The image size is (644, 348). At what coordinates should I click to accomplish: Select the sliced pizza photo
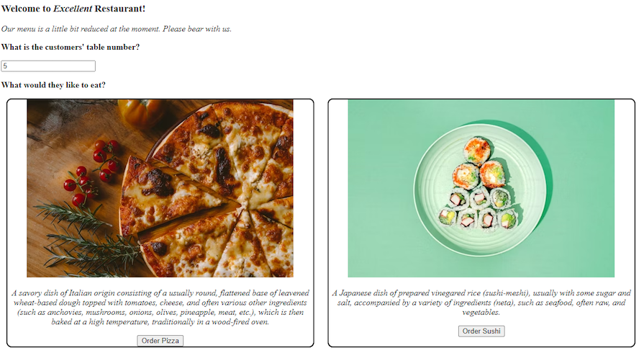coord(160,188)
